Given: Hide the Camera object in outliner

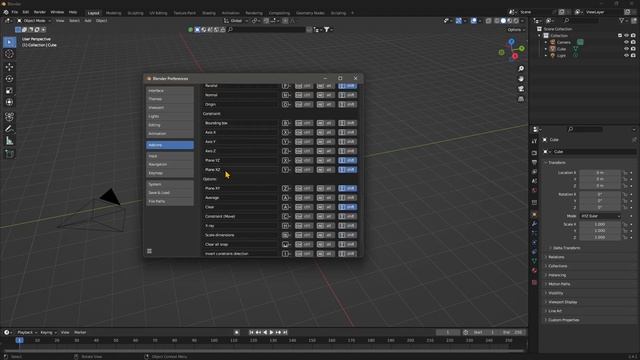Looking at the screenshot, I should [x=626, y=42].
